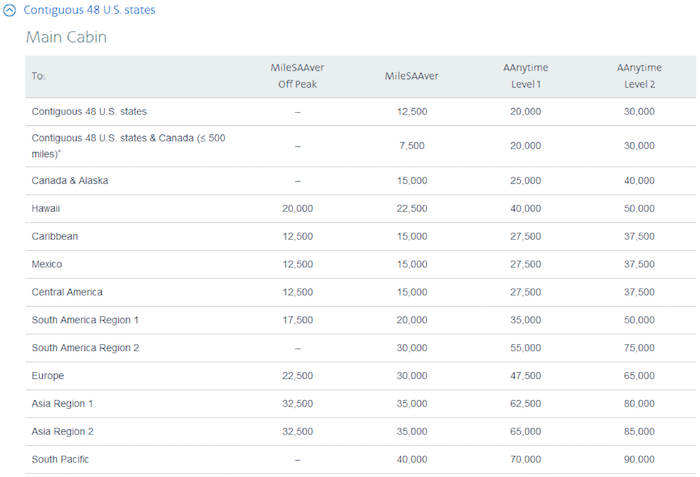The height and width of the screenshot is (477, 700).
Task: Click Hawaii's 20,000 Off Peak value
Action: (x=297, y=209)
